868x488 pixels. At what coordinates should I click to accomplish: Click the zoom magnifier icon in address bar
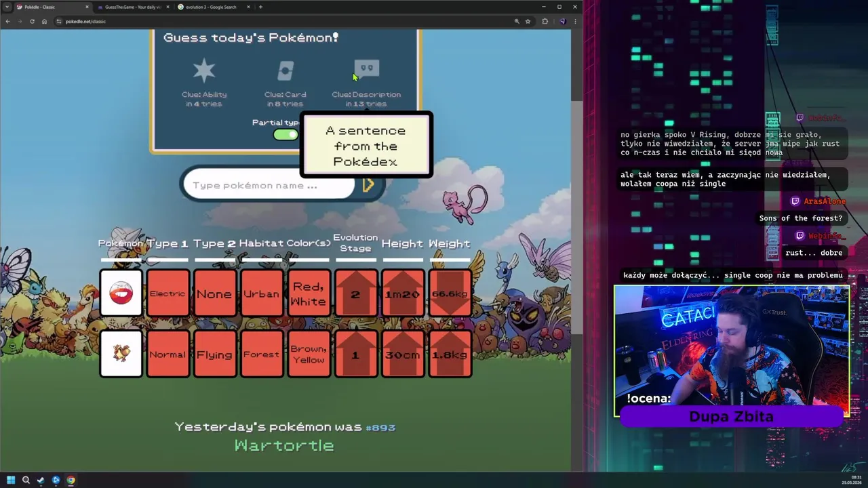coord(517,21)
